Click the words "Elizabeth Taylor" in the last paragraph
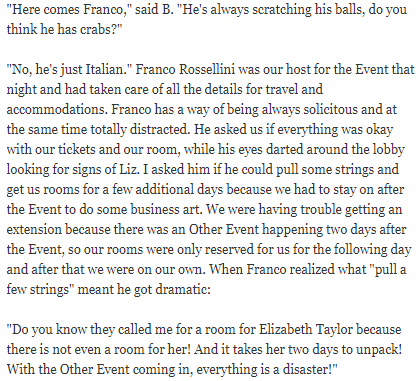Image resolution: width=419 pixels, height=381 pixels. pyautogui.click(x=306, y=329)
